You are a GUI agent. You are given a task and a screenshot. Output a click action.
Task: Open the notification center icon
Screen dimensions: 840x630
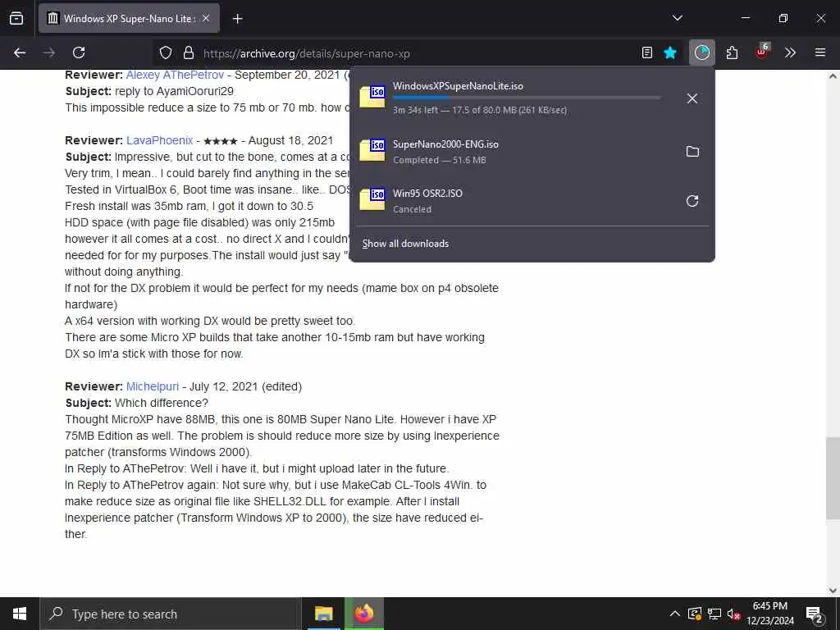(x=815, y=614)
